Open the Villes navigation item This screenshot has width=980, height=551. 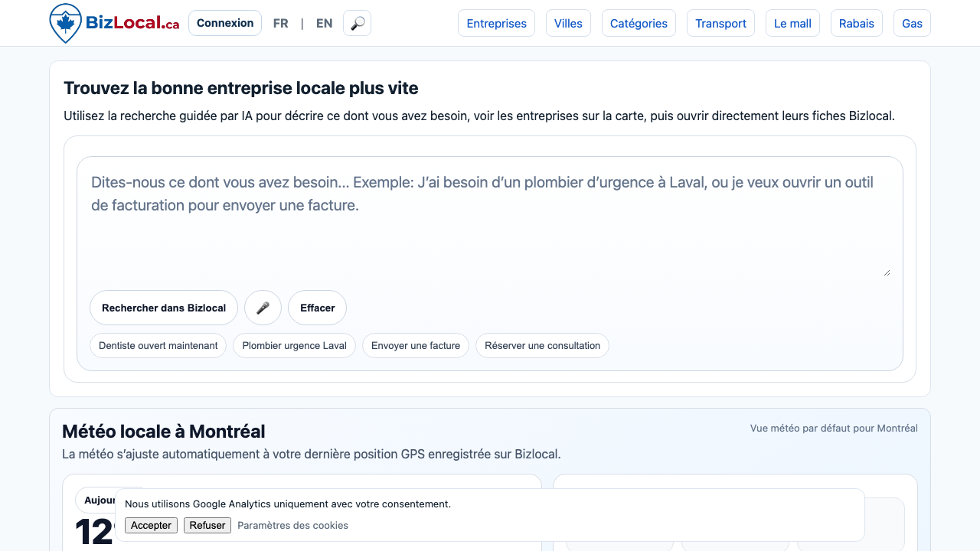568,23
